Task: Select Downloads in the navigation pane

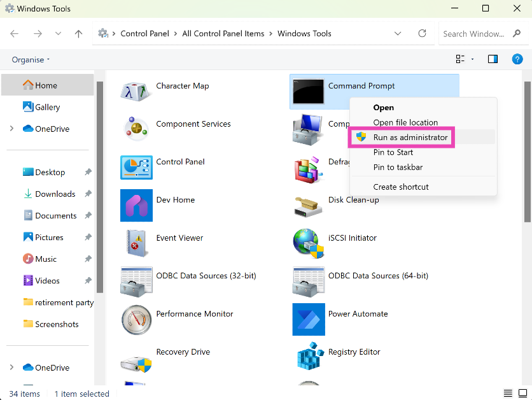Action: pos(55,194)
